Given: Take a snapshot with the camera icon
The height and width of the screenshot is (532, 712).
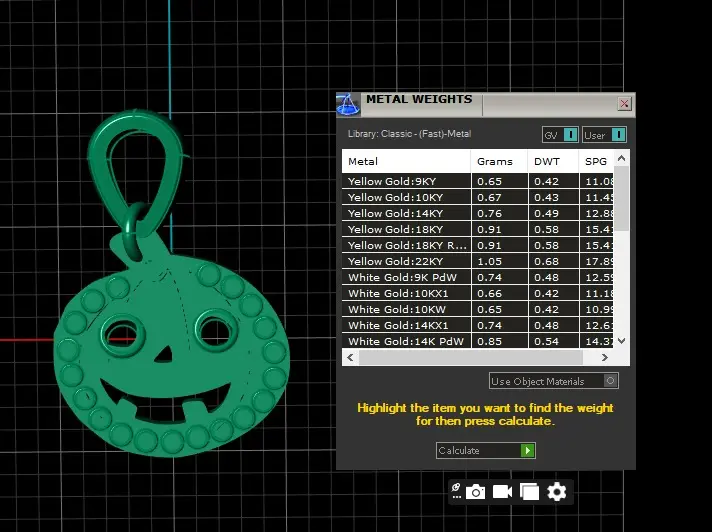Looking at the screenshot, I should point(475,492).
